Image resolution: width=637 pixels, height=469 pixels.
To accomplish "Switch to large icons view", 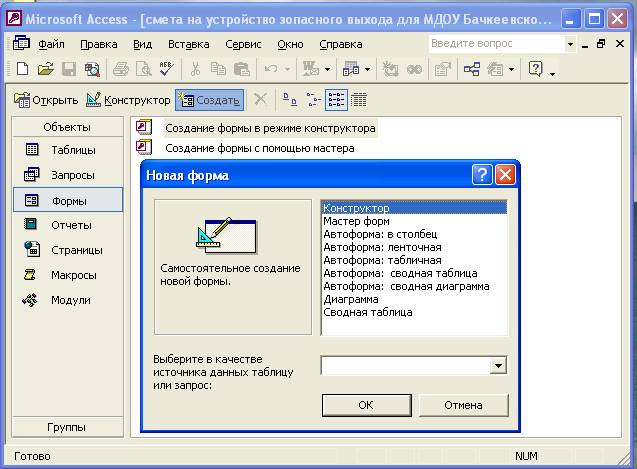I will point(289,99).
